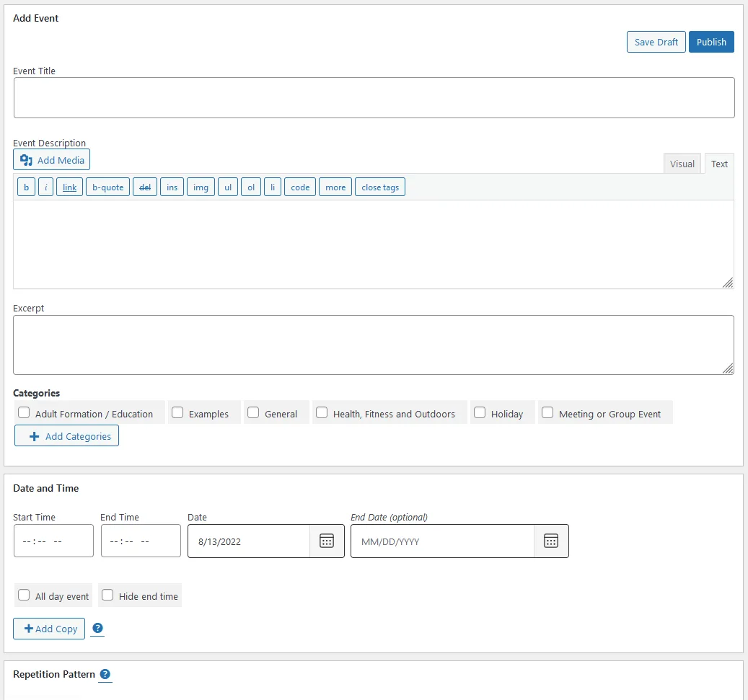
Task: Switch to the Visual editor tab
Action: click(682, 164)
